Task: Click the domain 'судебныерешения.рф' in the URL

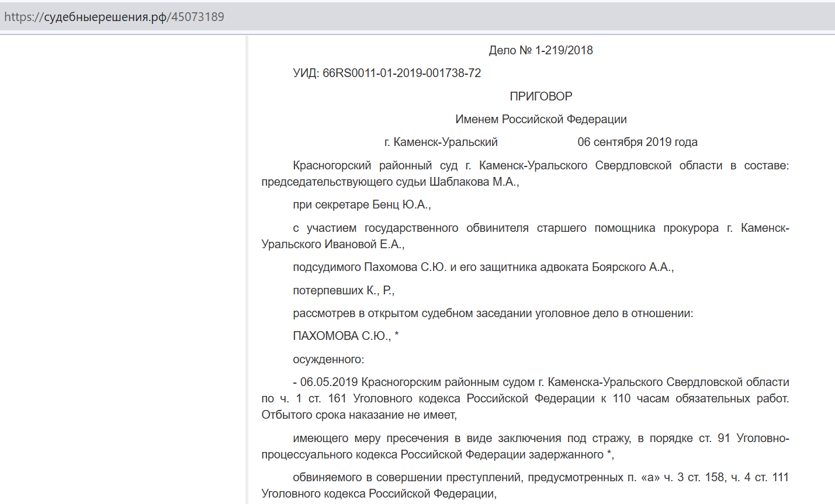Action: [105, 17]
